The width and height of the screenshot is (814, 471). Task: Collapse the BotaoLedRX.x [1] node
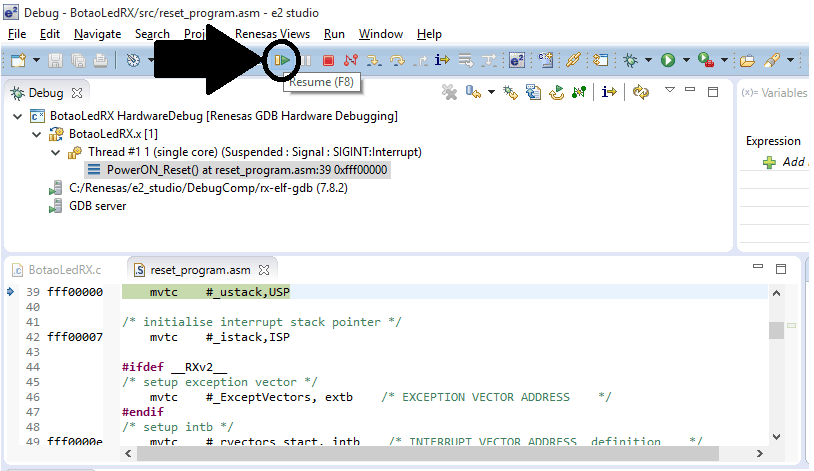pos(36,134)
